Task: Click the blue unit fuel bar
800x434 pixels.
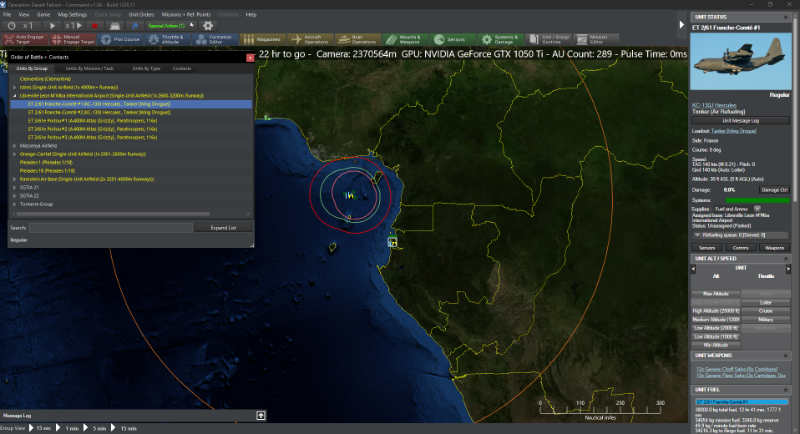Action: pyautogui.click(x=742, y=402)
